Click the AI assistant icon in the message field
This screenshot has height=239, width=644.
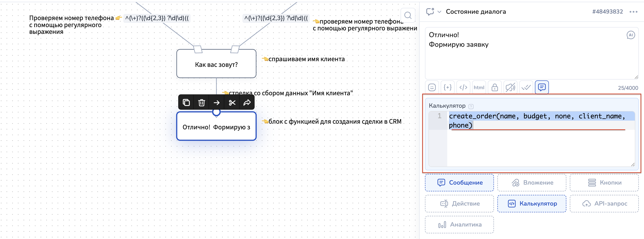tap(630, 35)
